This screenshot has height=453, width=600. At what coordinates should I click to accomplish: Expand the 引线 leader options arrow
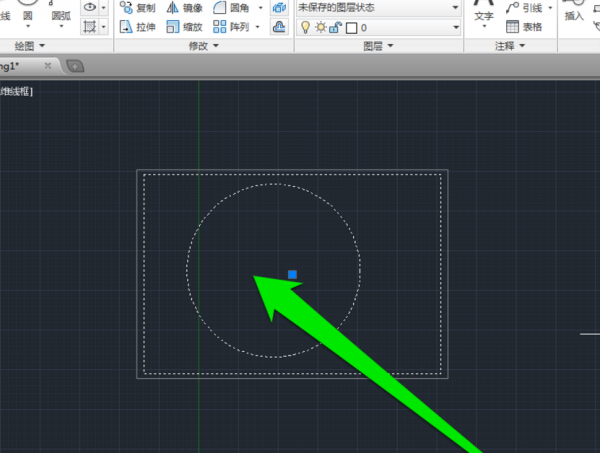click(x=550, y=8)
